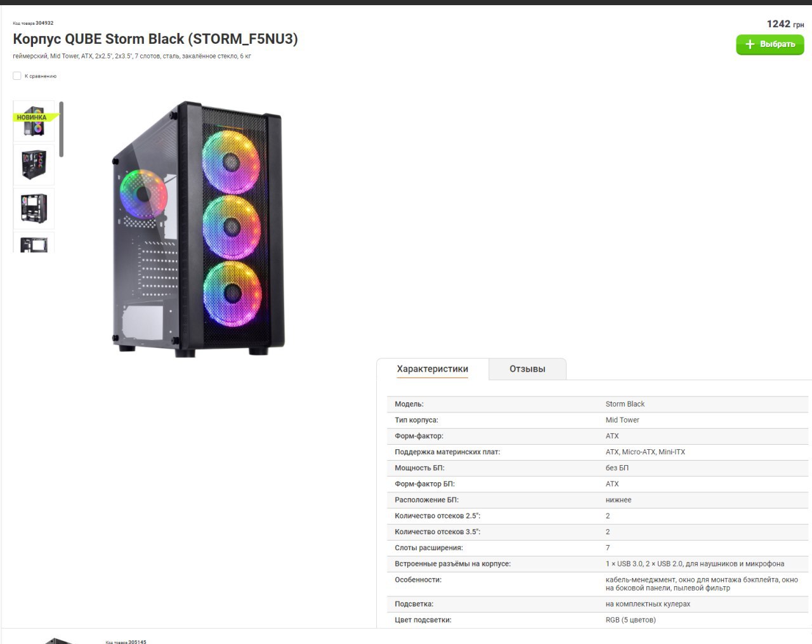Click the thumbnail list scrollbar

62,129
